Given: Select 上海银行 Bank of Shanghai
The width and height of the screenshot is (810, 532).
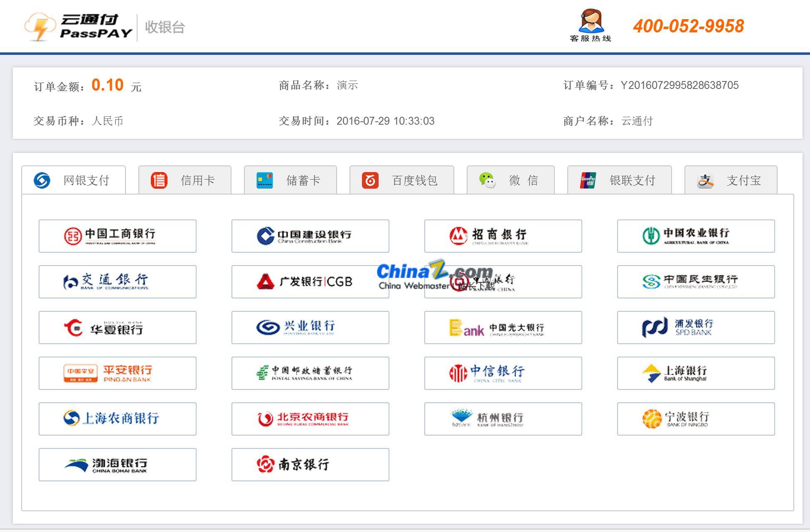Looking at the screenshot, I should point(696,373).
